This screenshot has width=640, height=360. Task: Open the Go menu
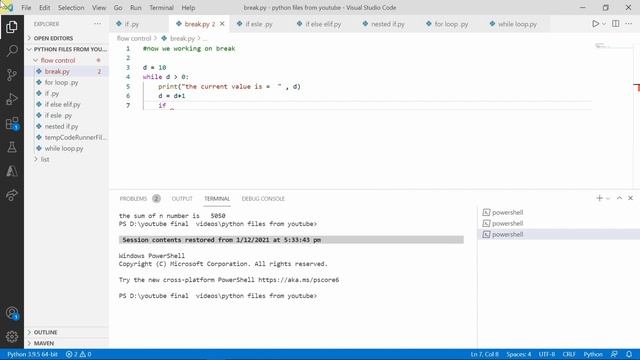point(118,7)
